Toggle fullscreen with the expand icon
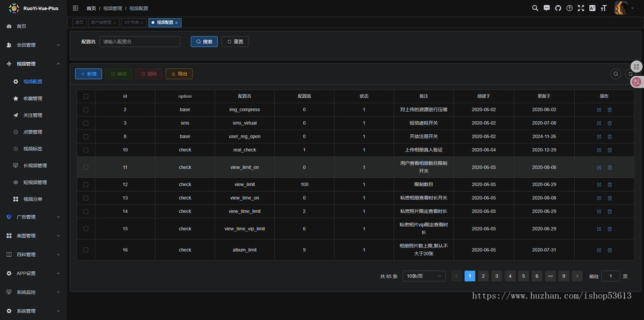 [x=581, y=8]
